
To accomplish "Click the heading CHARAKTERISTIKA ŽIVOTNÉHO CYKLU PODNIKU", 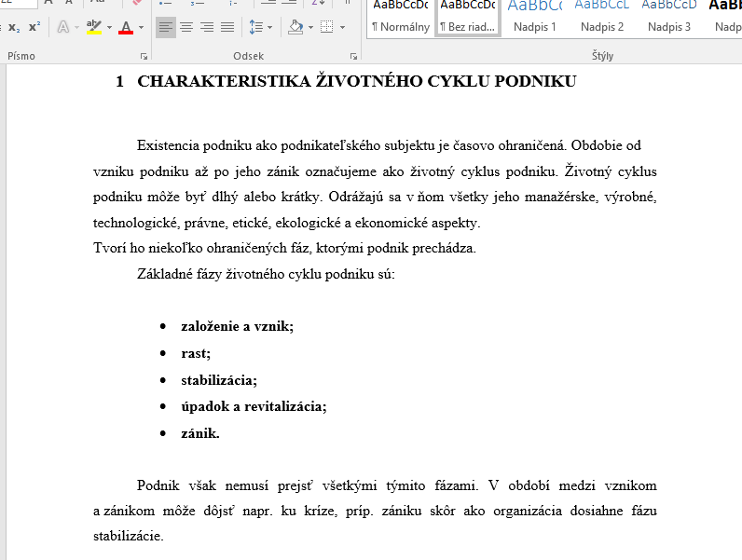I will click(356, 82).
